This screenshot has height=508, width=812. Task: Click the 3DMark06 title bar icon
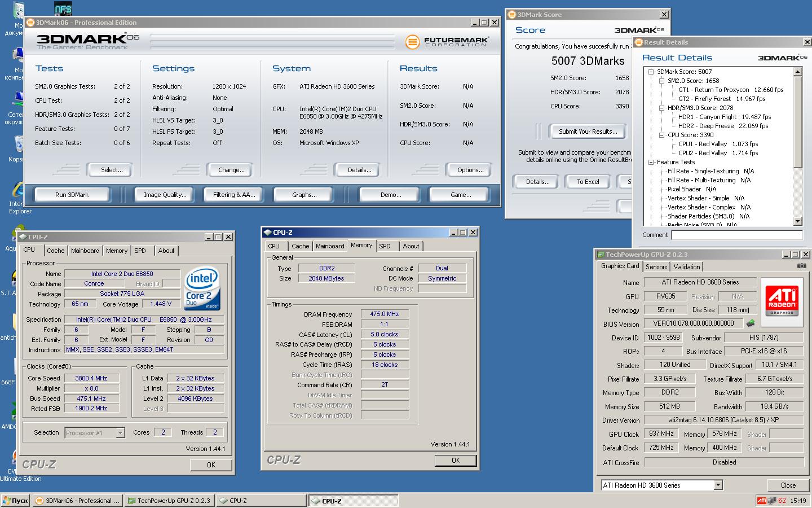point(30,23)
